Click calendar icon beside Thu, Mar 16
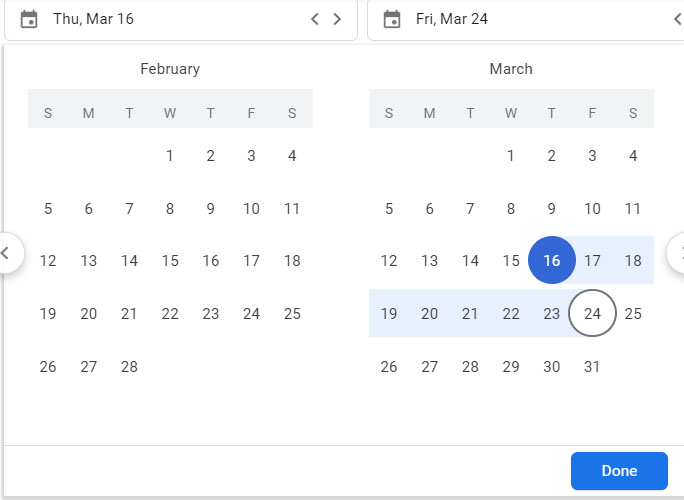 (29, 19)
